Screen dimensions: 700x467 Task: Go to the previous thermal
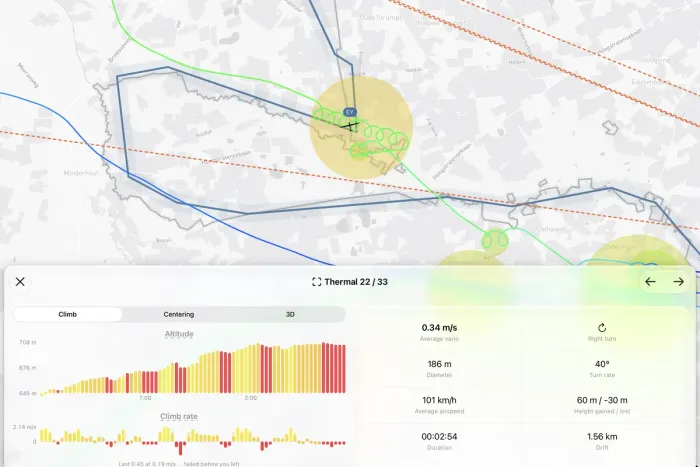pos(650,282)
